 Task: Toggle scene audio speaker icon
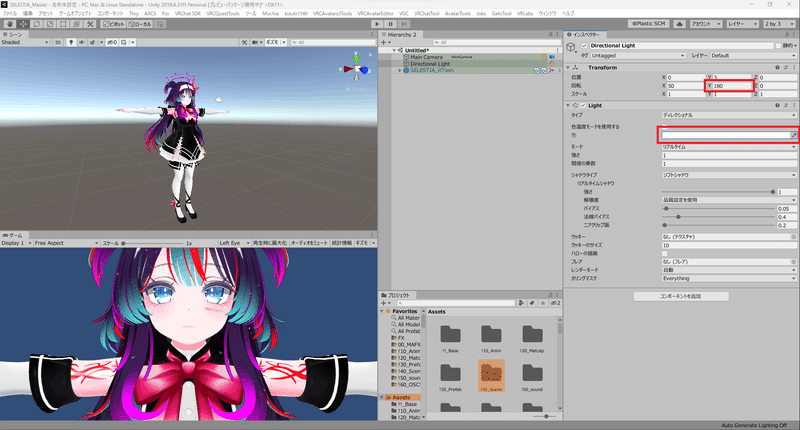click(82, 42)
